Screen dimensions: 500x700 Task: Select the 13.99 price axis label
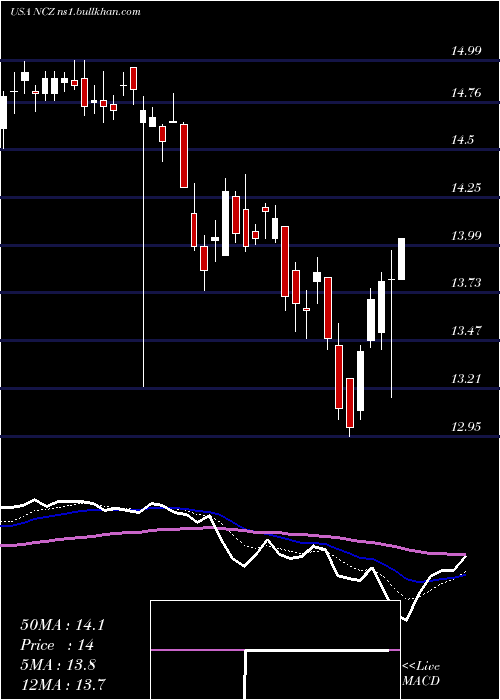tap(466, 235)
